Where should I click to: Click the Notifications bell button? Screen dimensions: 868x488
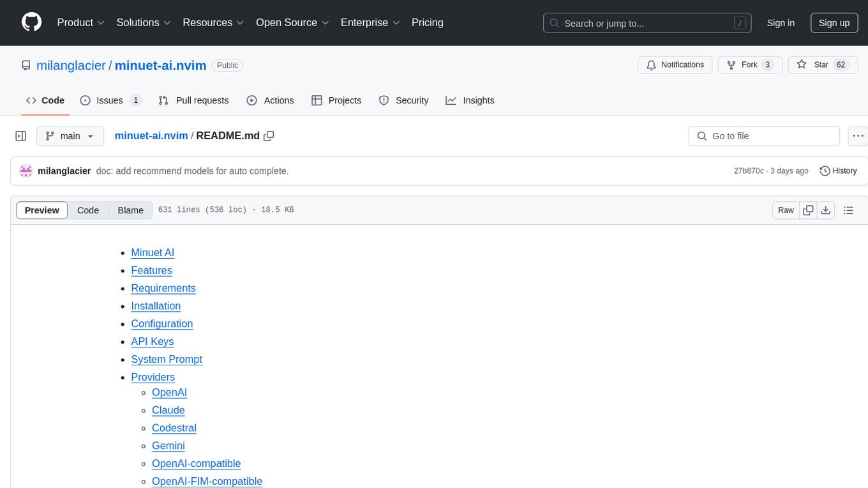675,65
